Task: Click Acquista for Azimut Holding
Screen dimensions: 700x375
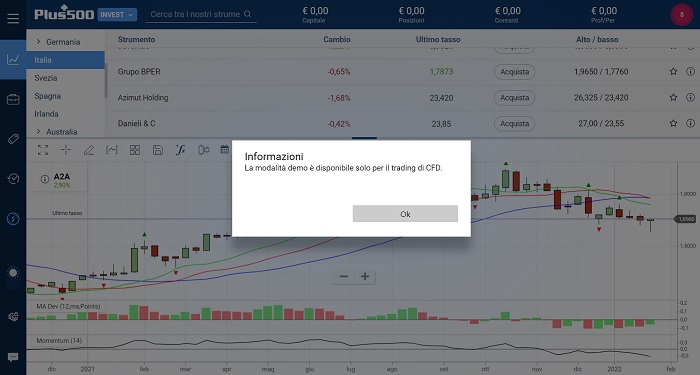Action: [x=514, y=98]
